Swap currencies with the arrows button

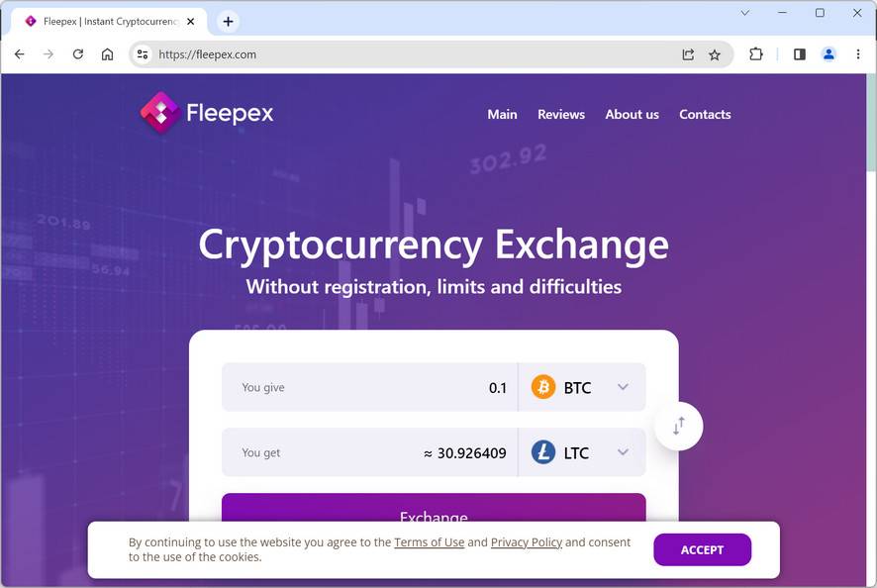[679, 427]
